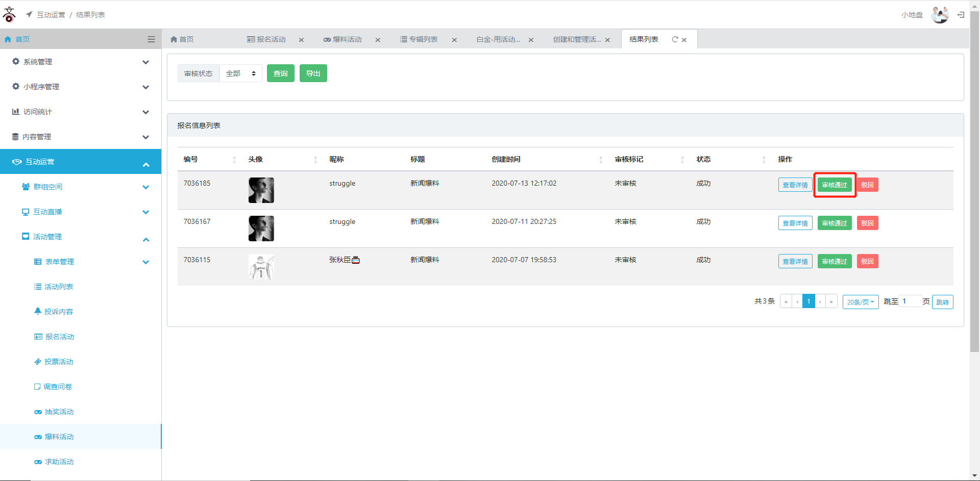
Task: Open the 20条/页 page size dropdown
Action: [x=860, y=302]
